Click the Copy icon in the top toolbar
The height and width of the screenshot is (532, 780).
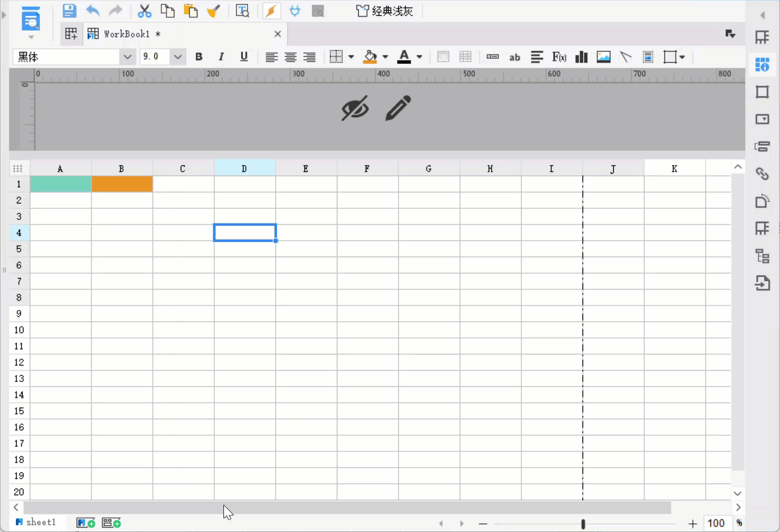[x=168, y=11]
